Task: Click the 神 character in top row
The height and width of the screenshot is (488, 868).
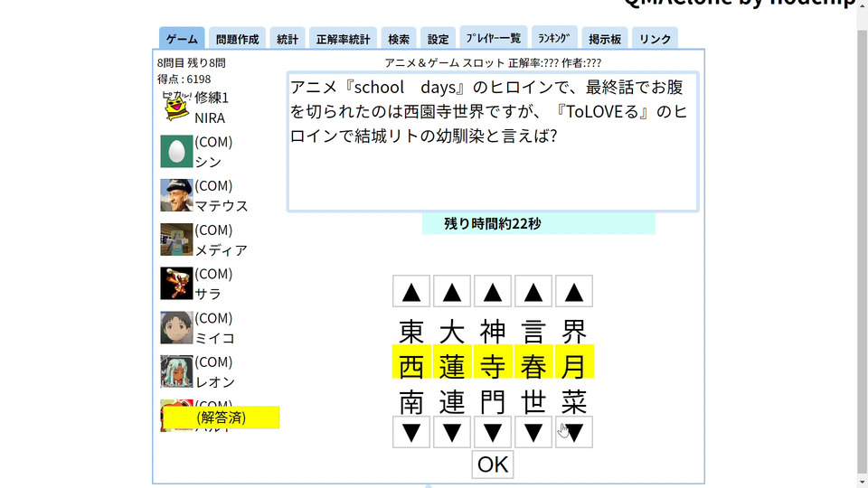Action: (x=493, y=332)
